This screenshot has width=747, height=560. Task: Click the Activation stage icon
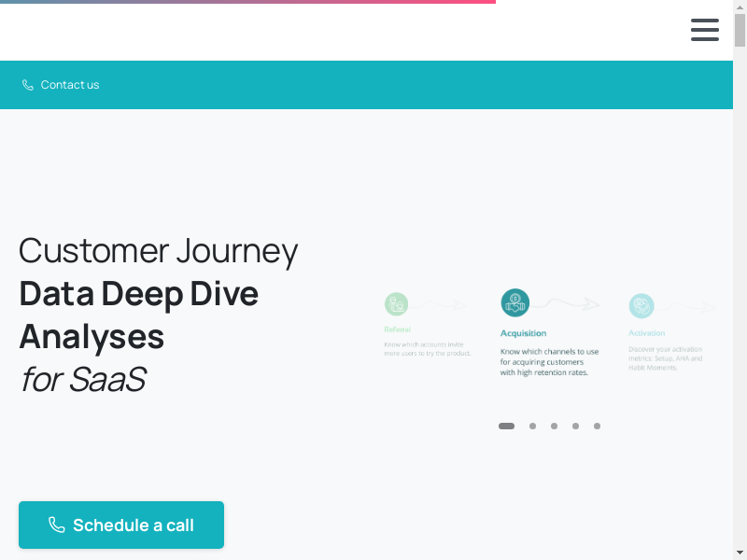641,305
